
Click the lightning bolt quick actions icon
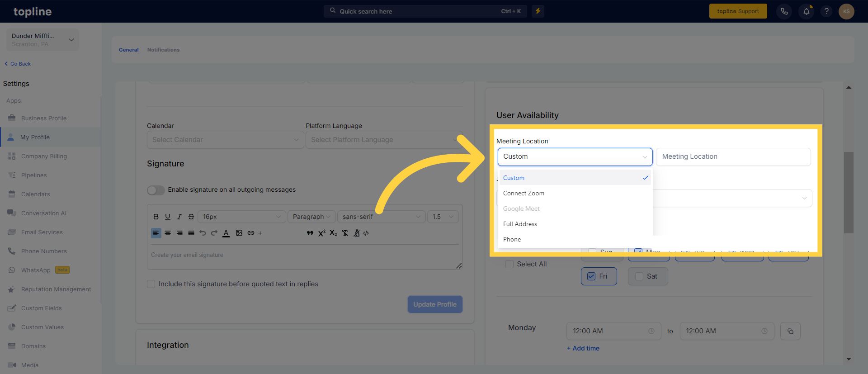[538, 11]
